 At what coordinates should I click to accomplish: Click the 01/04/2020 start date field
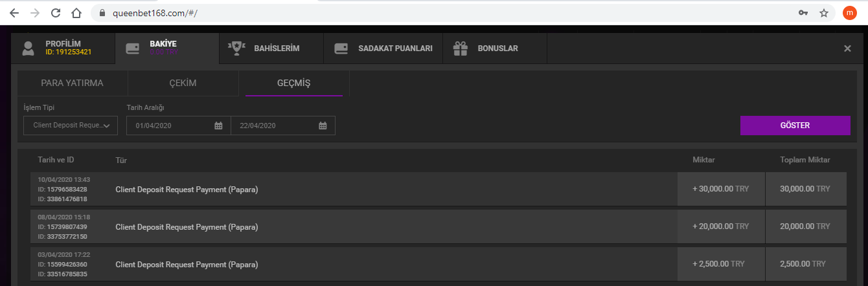click(172, 126)
